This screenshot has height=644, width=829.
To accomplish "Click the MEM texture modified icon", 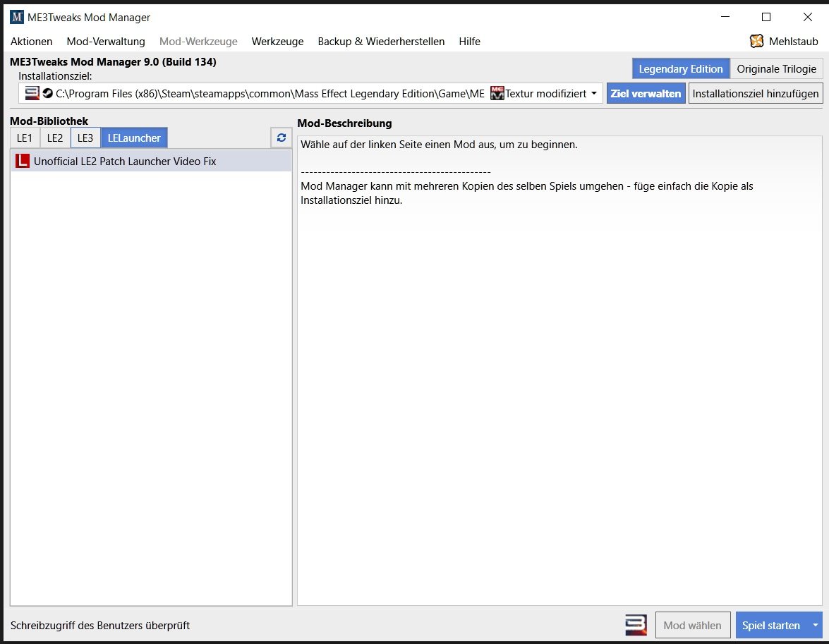I will point(497,93).
